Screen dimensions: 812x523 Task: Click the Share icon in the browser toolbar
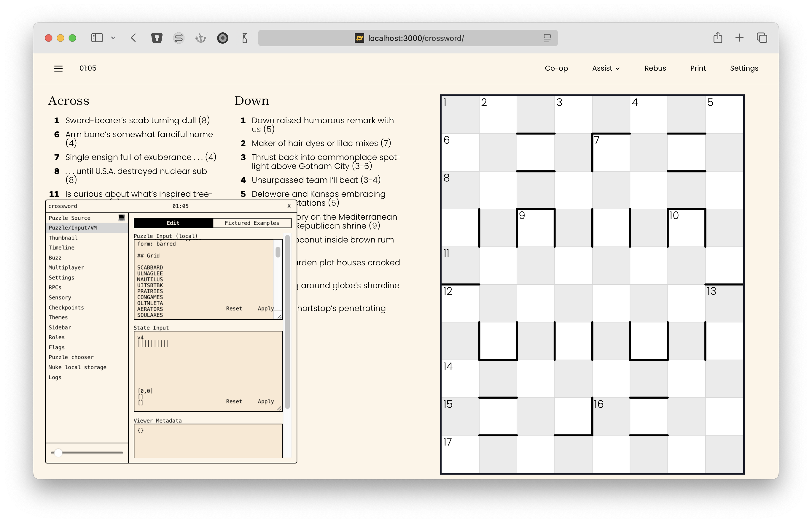coord(717,38)
